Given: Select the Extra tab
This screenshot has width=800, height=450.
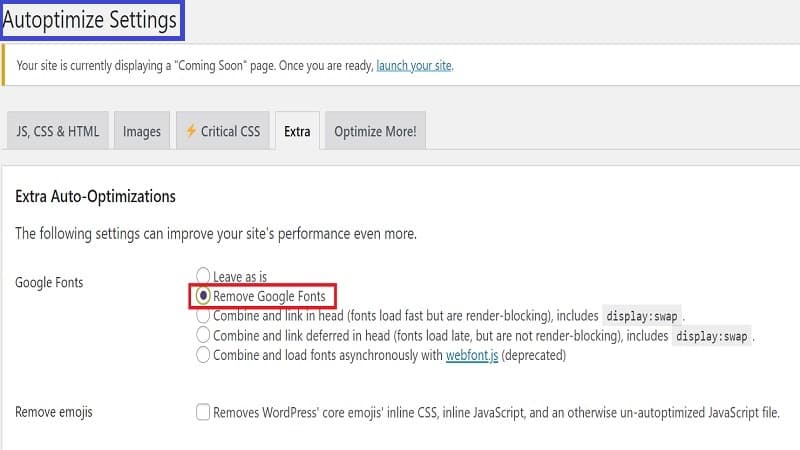Looking at the screenshot, I should click(x=297, y=131).
